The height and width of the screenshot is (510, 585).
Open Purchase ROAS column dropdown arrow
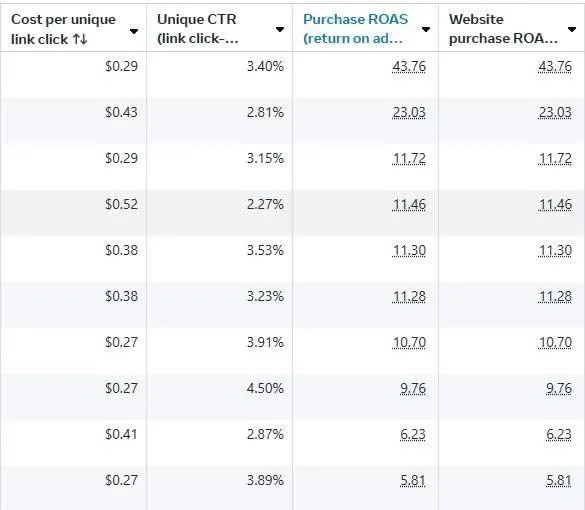coord(426,29)
